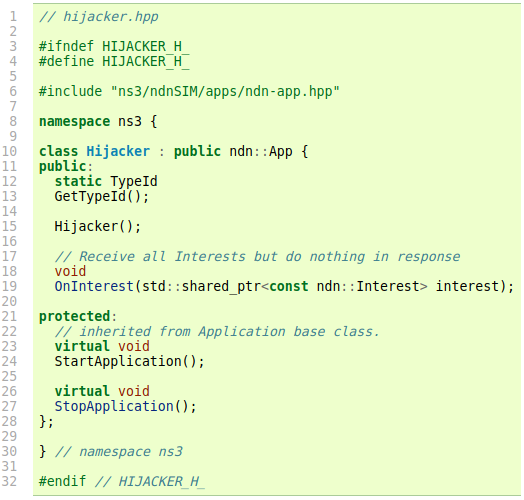Click the GetTypeId() declaration
This screenshot has height=500, width=524.
point(102,197)
